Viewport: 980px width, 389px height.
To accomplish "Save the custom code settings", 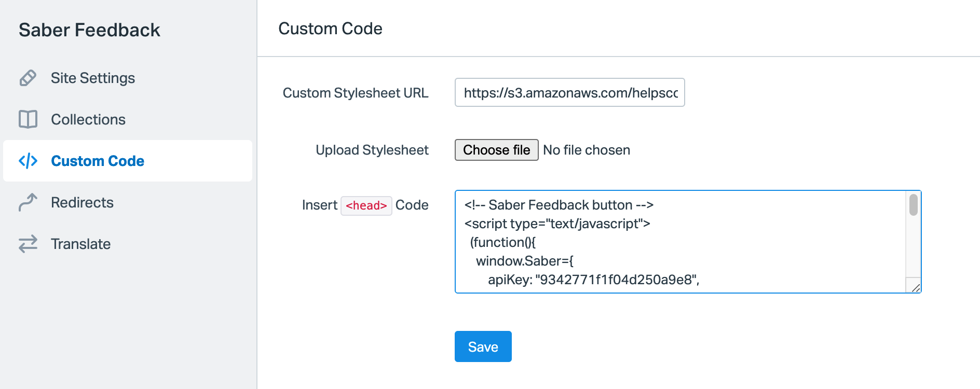I will [483, 346].
